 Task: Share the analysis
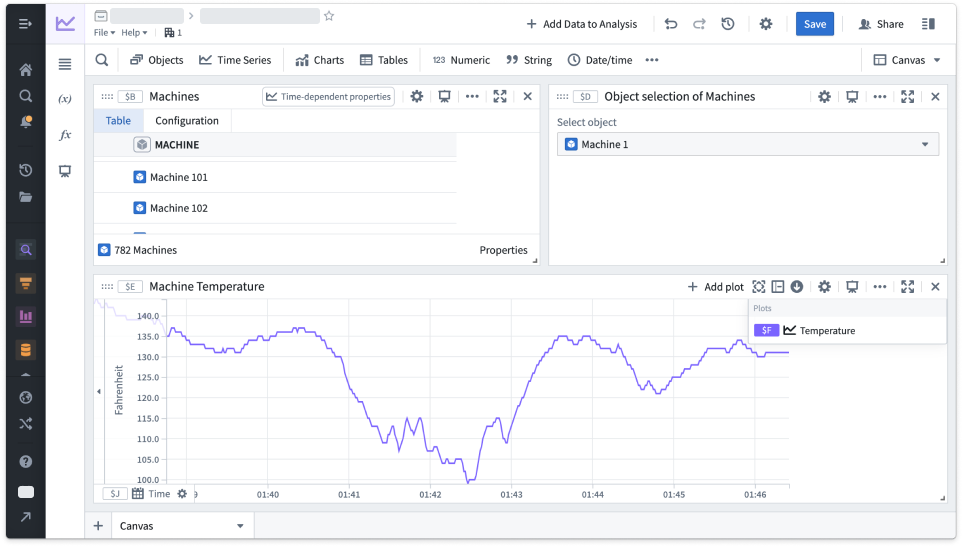[x=881, y=24]
